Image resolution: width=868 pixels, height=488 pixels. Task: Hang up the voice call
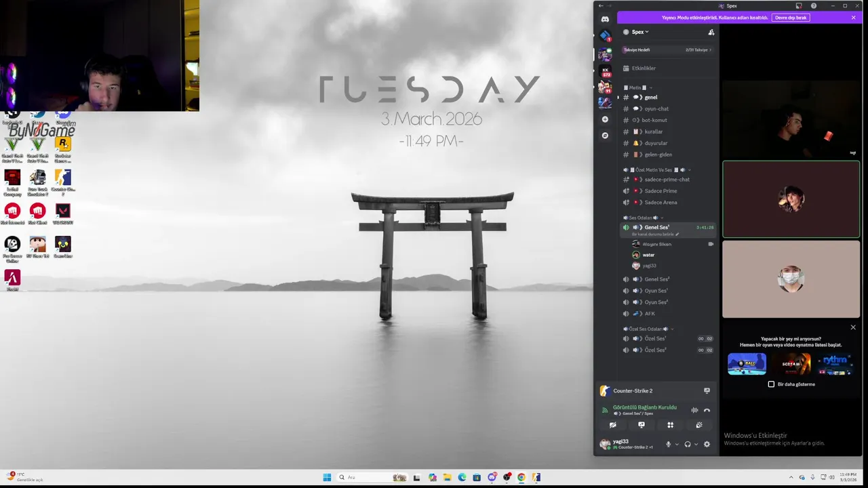tap(707, 410)
